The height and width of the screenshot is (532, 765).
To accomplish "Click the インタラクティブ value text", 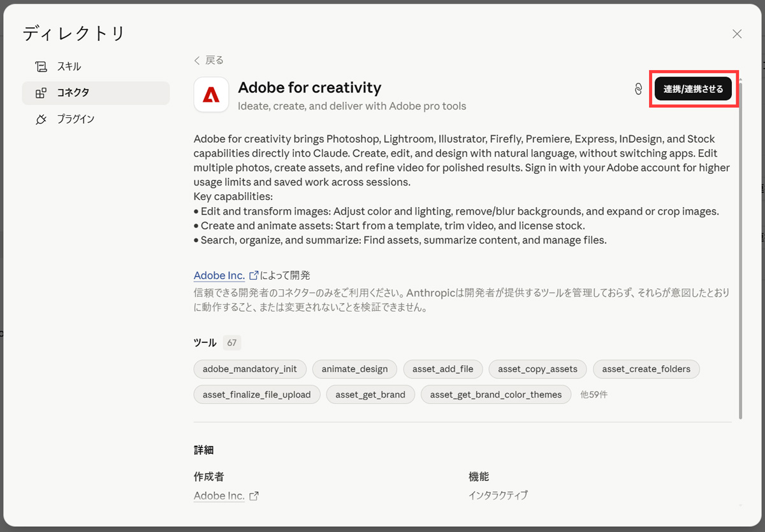I will [499, 495].
